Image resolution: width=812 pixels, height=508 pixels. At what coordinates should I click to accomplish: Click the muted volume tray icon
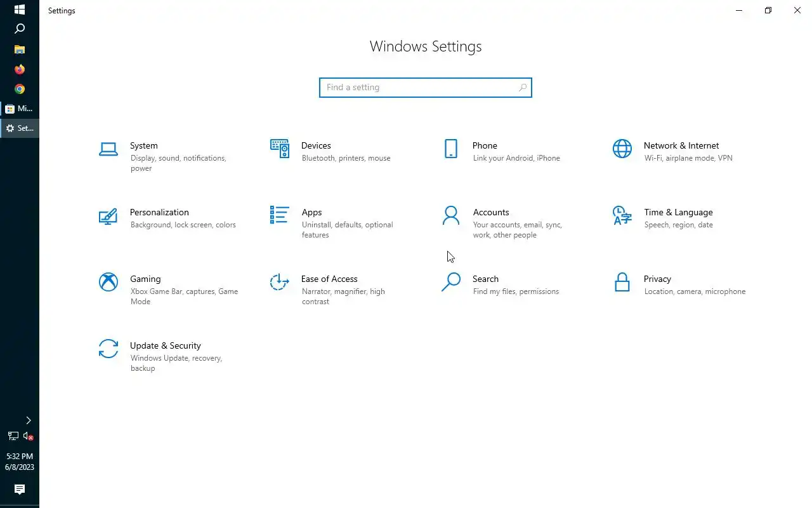pyautogui.click(x=28, y=436)
